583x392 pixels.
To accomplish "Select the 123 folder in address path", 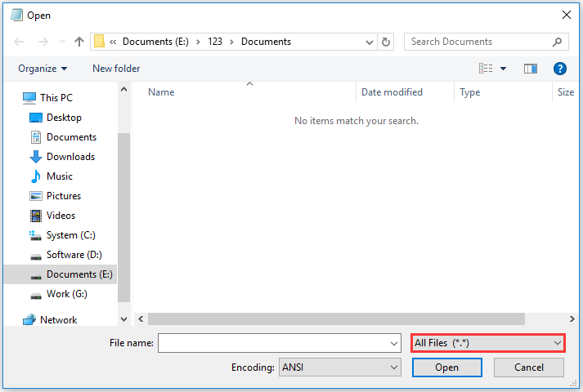I will (215, 42).
